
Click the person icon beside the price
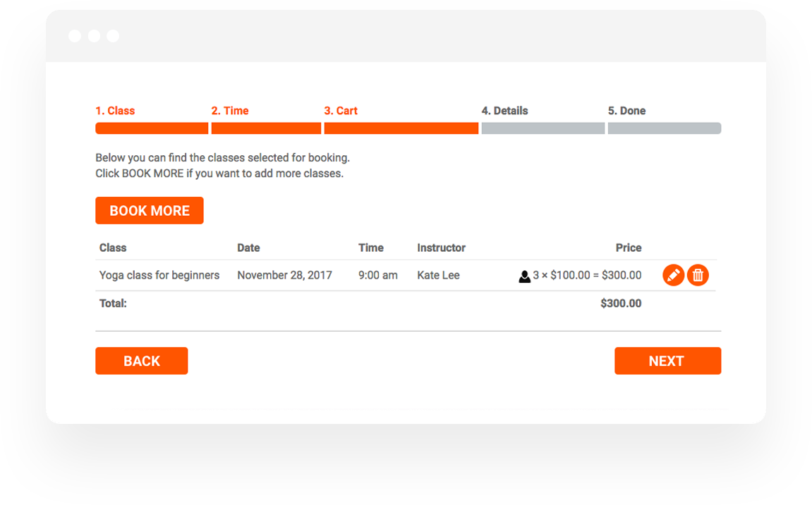tap(524, 276)
